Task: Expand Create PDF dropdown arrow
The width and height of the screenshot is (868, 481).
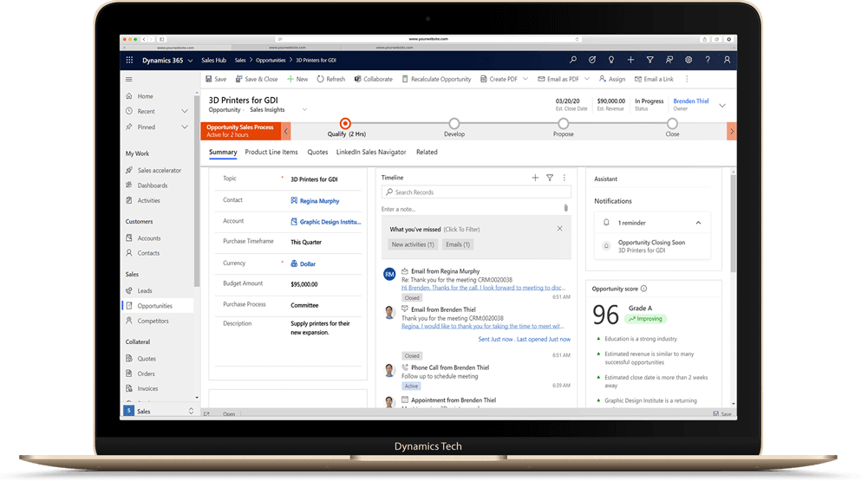Action: (525, 79)
